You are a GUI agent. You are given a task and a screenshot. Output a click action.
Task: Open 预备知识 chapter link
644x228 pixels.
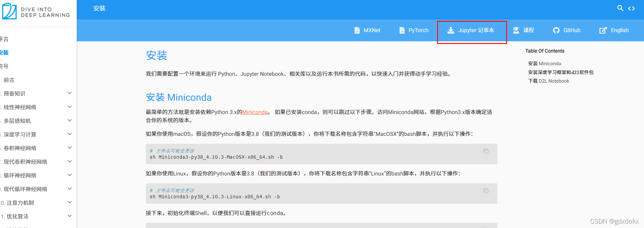[13, 94]
